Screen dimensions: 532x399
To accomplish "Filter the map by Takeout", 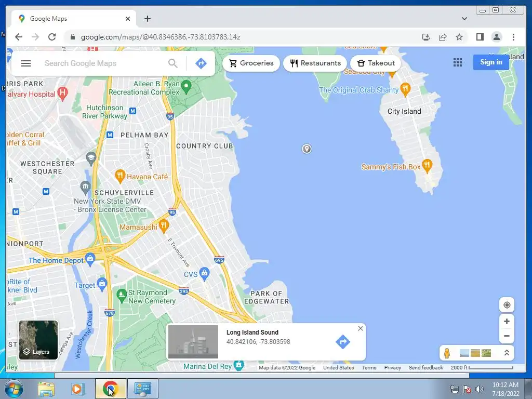I will tap(376, 63).
